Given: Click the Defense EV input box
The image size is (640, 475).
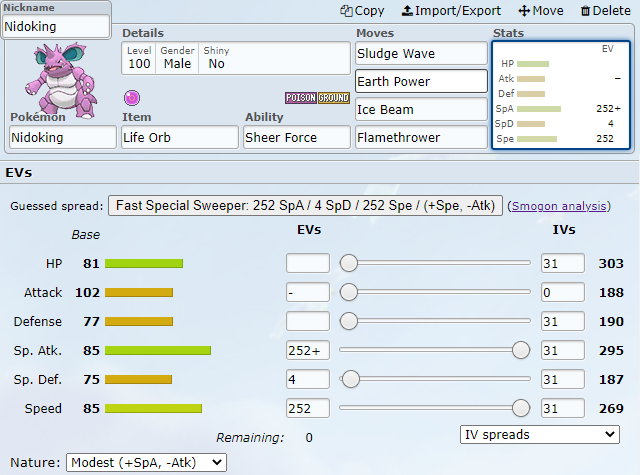Looking at the screenshot, I should [308, 321].
